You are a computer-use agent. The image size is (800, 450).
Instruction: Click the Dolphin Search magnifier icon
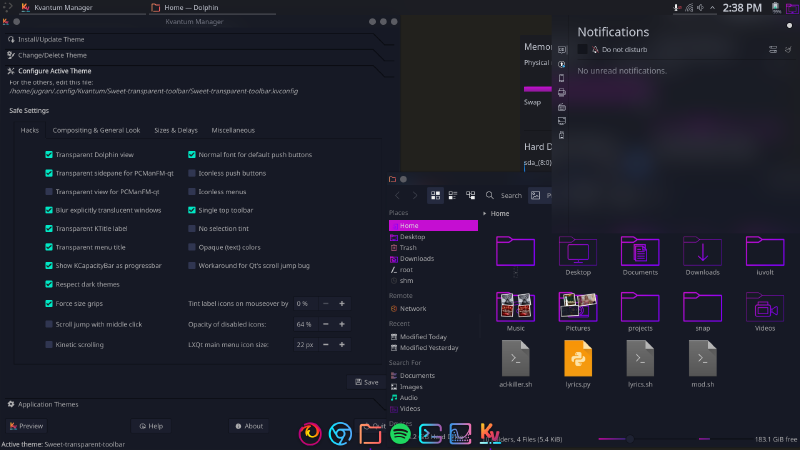(x=490, y=196)
